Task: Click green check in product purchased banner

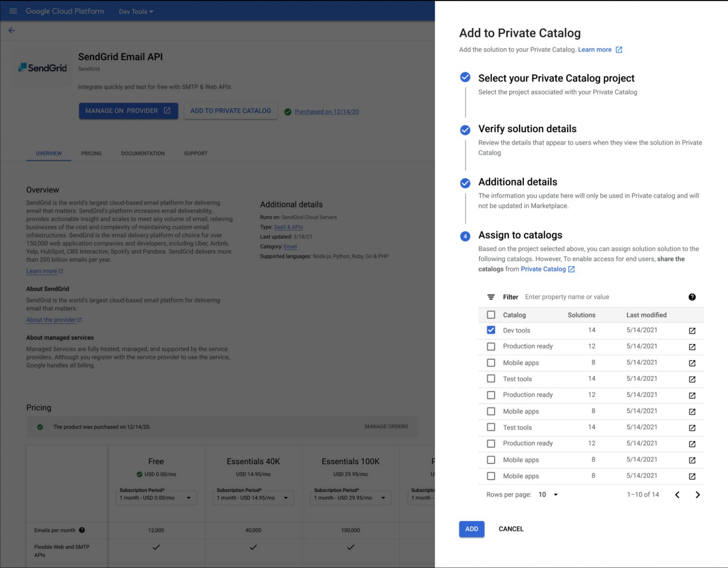Action: tap(40, 427)
